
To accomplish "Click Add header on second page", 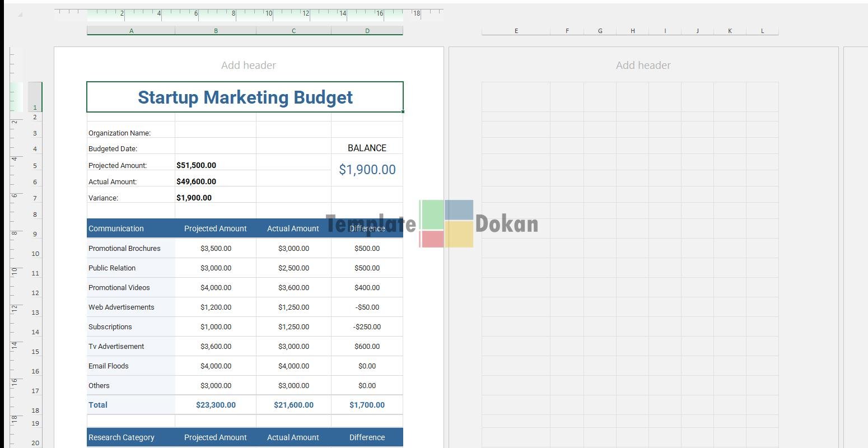I will coord(643,66).
